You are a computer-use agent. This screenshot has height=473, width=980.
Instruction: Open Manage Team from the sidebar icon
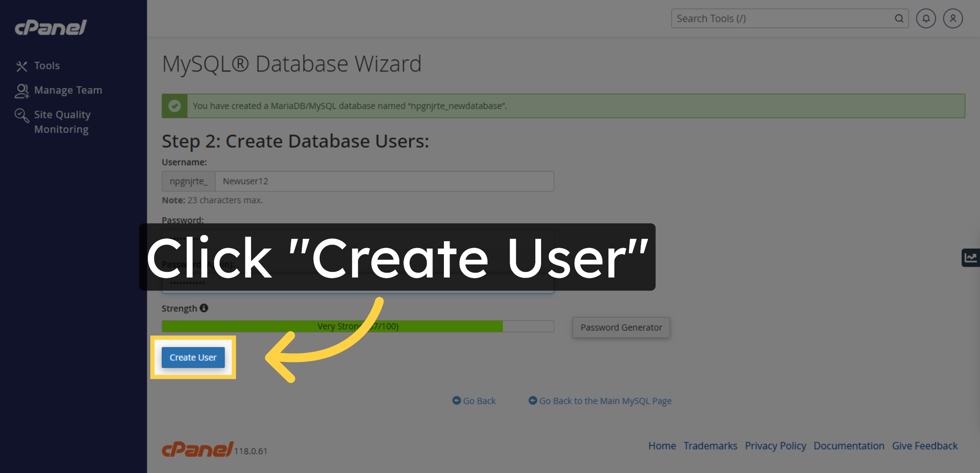22,90
